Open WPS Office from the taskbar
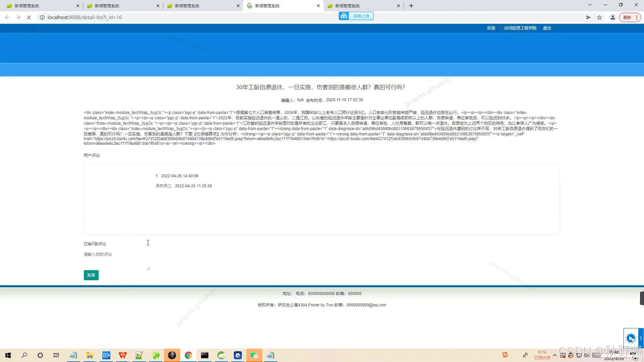644x362 pixels. tap(122, 355)
